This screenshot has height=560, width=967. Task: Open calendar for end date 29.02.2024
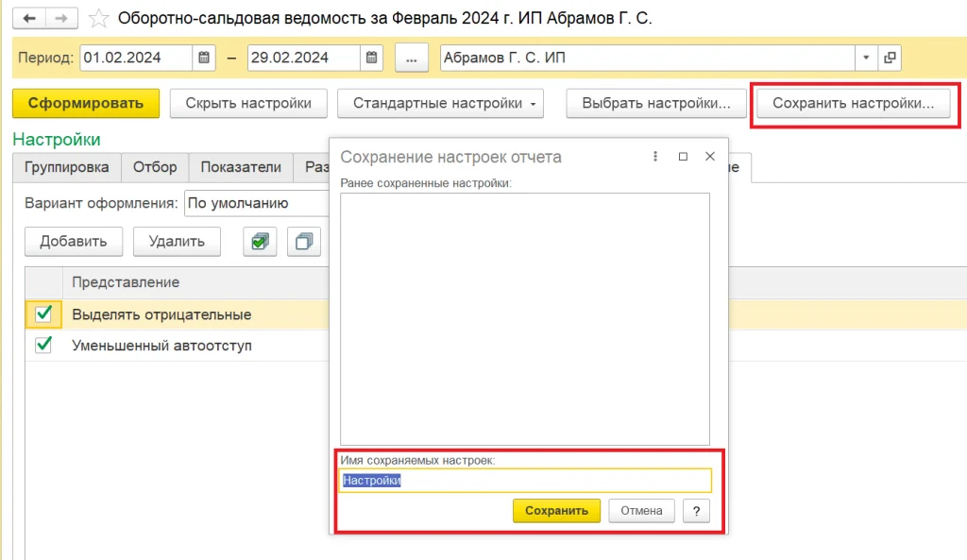pyautogui.click(x=372, y=58)
